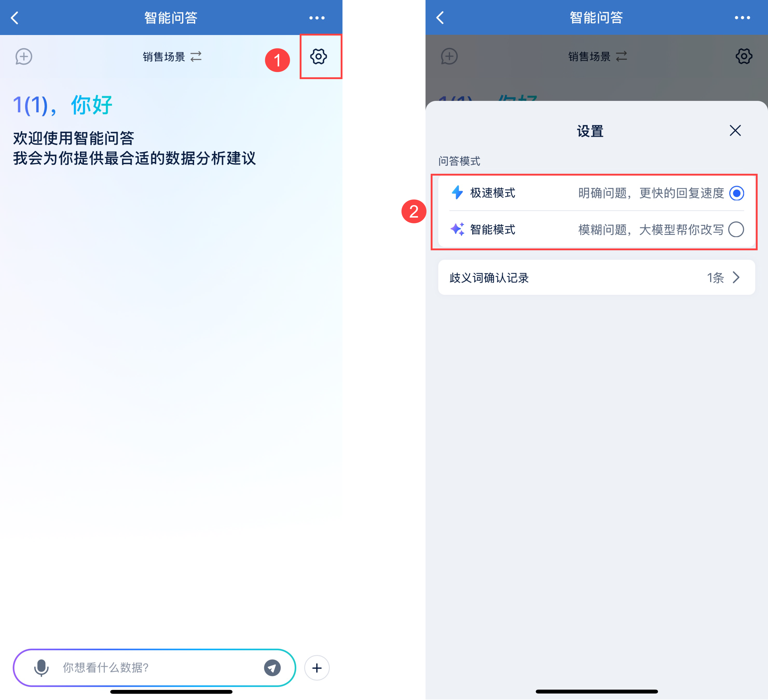Start new chat in left screen

tap(24, 57)
